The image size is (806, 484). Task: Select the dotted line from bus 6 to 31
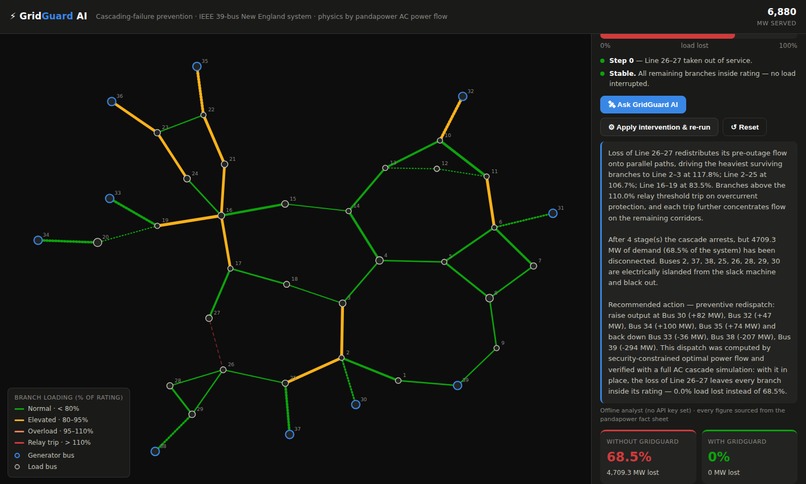coord(523,220)
